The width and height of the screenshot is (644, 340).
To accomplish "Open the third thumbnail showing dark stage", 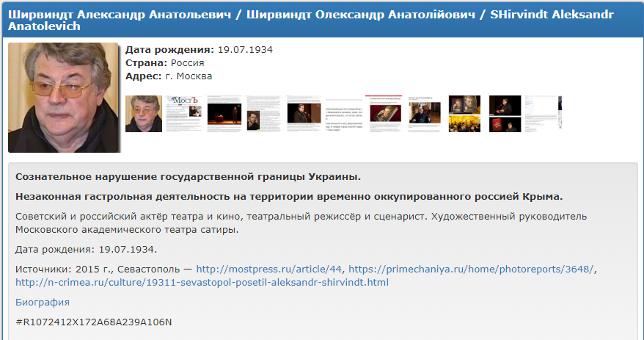I will (223, 114).
